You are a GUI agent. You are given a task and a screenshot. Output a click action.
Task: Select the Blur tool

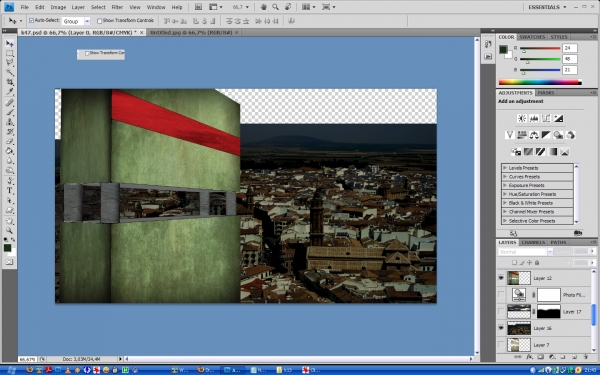coord(9,161)
